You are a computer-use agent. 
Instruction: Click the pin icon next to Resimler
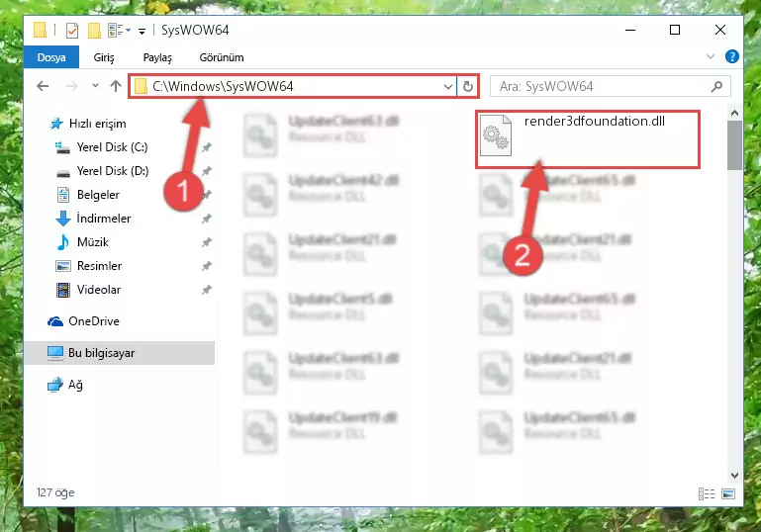coord(207,266)
